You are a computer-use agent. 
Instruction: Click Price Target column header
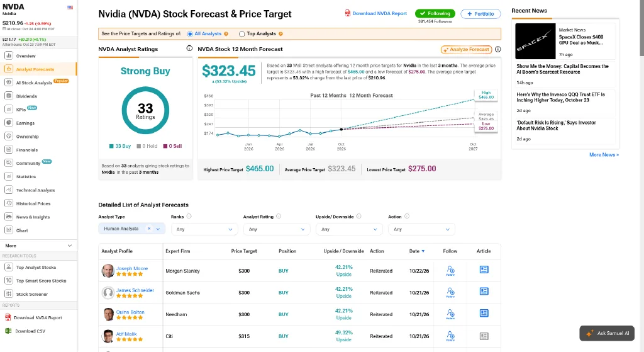click(x=244, y=251)
